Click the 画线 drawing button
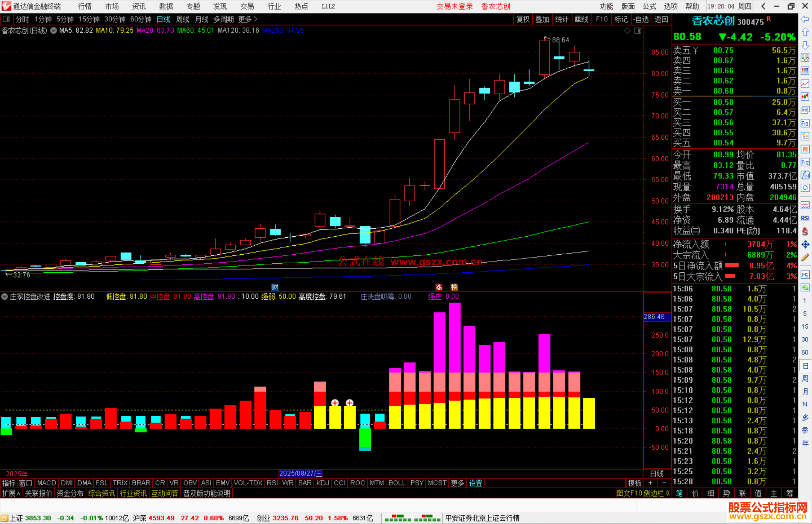The height and width of the screenshot is (524, 812). tap(582, 19)
